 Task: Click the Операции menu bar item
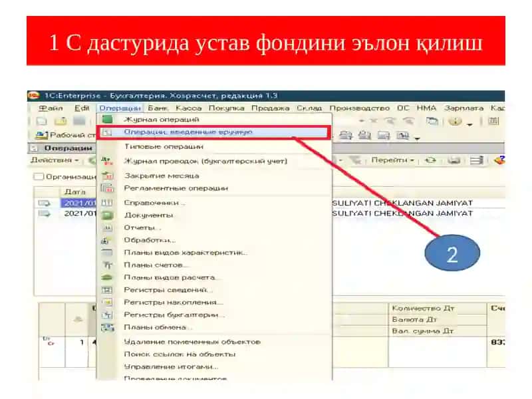pyautogui.click(x=120, y=108)
